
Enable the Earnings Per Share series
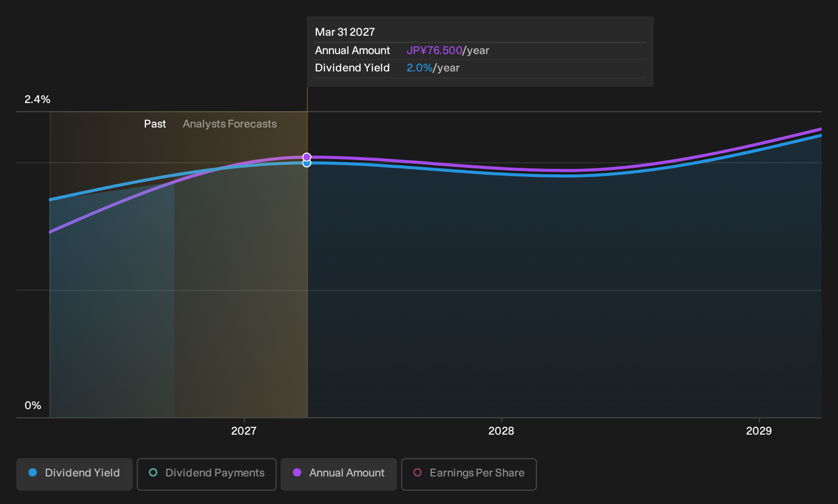point(469,474)
